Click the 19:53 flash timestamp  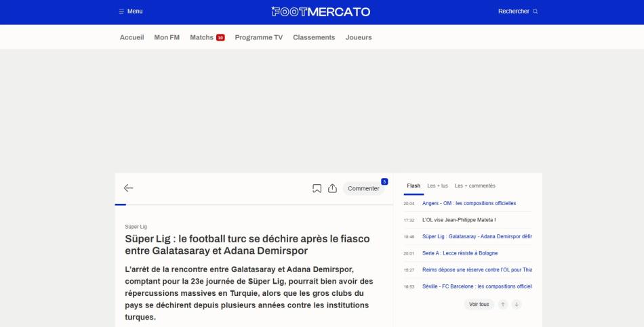click(409, 287)
